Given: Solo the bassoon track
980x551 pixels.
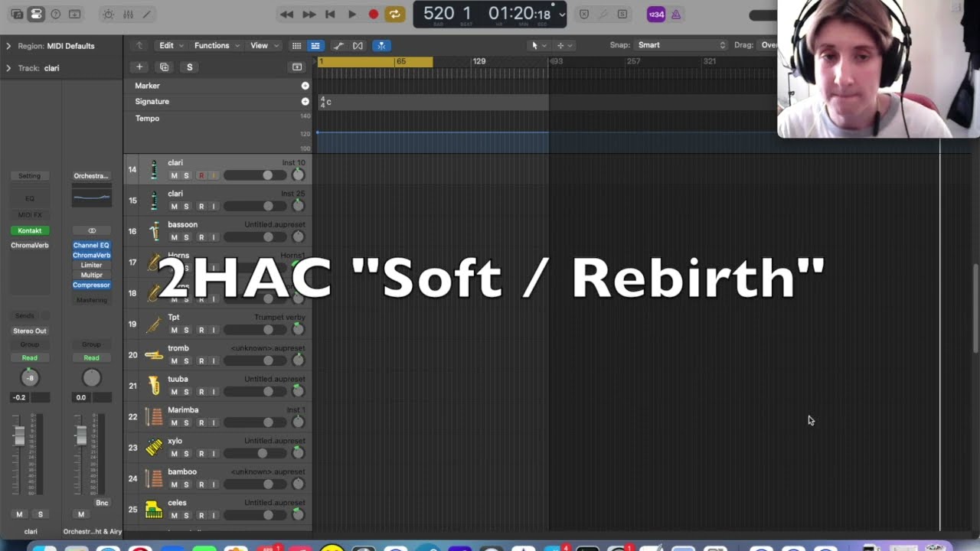Looking at the screenshot, I should tap(186, 237).
